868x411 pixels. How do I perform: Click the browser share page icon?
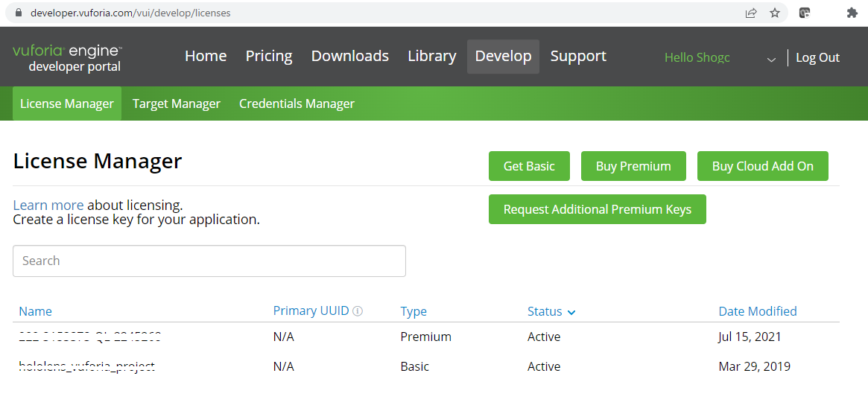coord(751,13)
